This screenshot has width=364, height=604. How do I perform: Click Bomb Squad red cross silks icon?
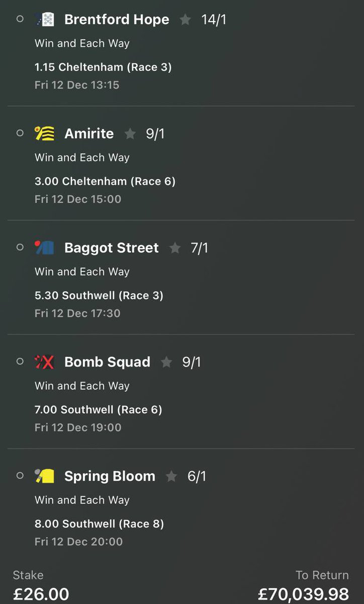click(x=44, y=362)
